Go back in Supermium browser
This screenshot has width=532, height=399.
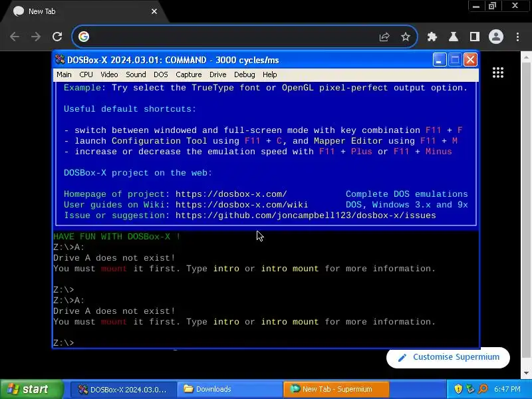pyautogui.click(x=15, y=37)
